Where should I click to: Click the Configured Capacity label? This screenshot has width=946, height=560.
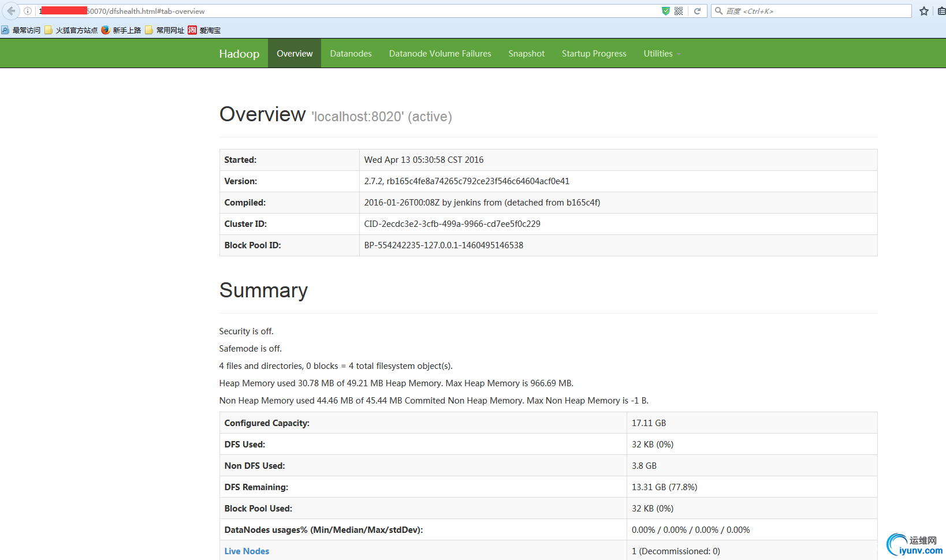[x=267, y=423]
